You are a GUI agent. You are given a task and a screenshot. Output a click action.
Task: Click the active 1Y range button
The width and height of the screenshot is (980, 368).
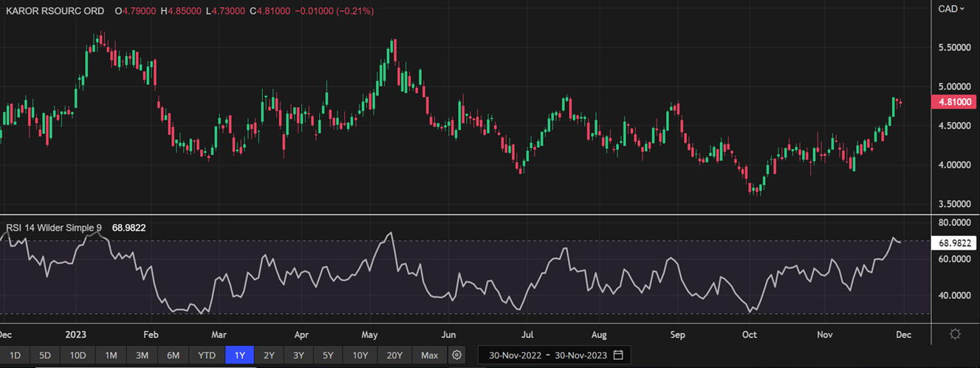239,355
